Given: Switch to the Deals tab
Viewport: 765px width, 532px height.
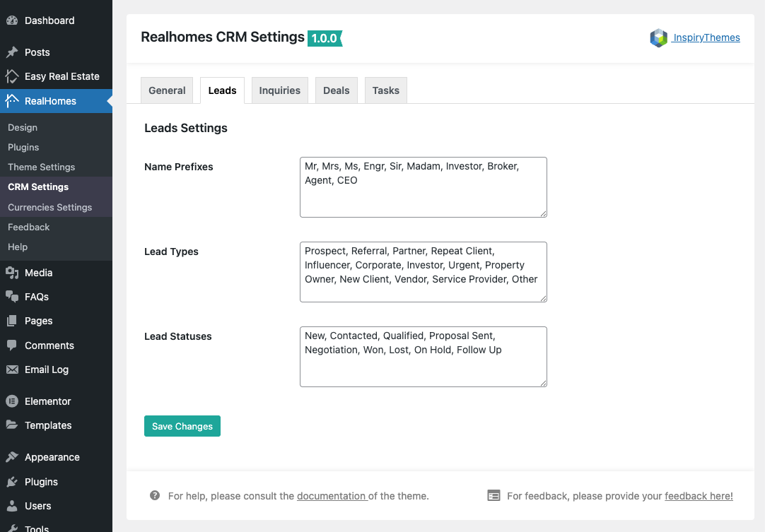Looking at the screenshot, I should click(x=336, y=90).
